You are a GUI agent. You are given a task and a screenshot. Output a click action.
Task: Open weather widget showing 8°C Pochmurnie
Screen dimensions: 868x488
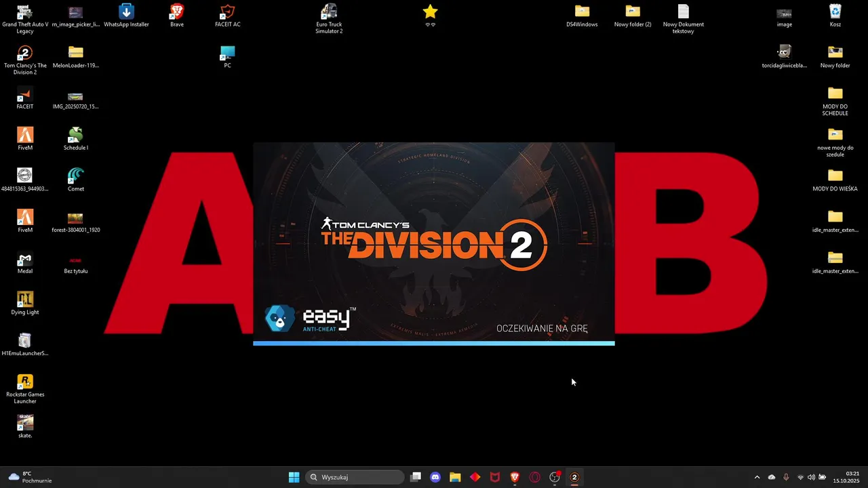[30, 477]
